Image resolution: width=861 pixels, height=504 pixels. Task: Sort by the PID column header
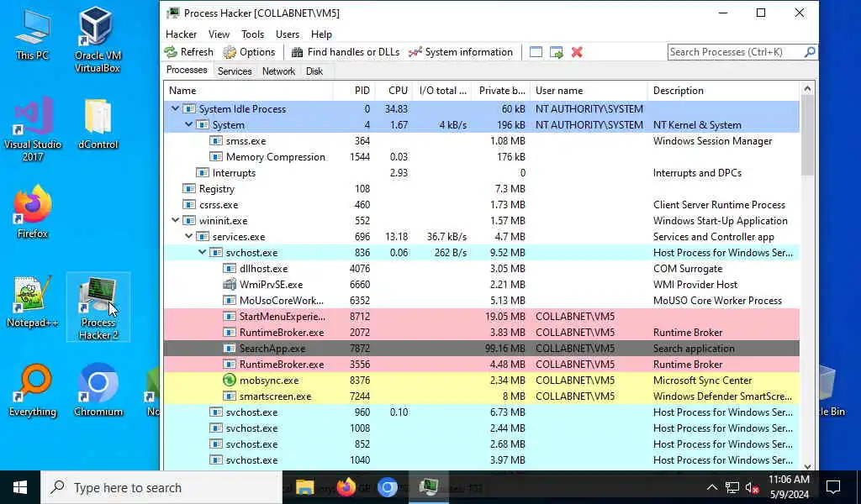coord(354,91)
